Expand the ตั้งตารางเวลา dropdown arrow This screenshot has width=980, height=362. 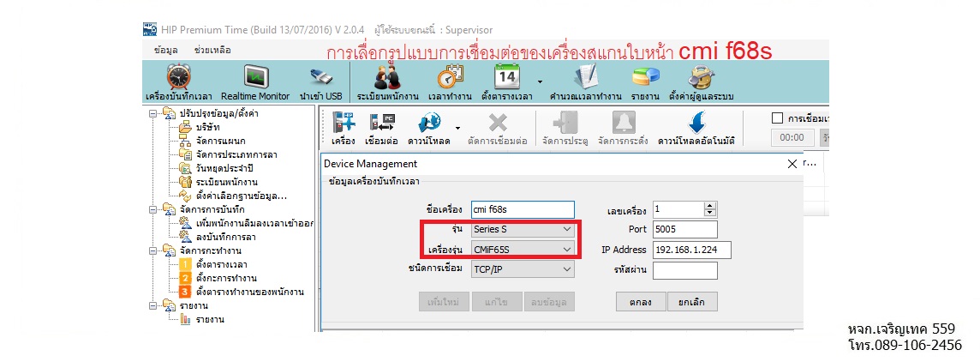click(x=540, y=81)
